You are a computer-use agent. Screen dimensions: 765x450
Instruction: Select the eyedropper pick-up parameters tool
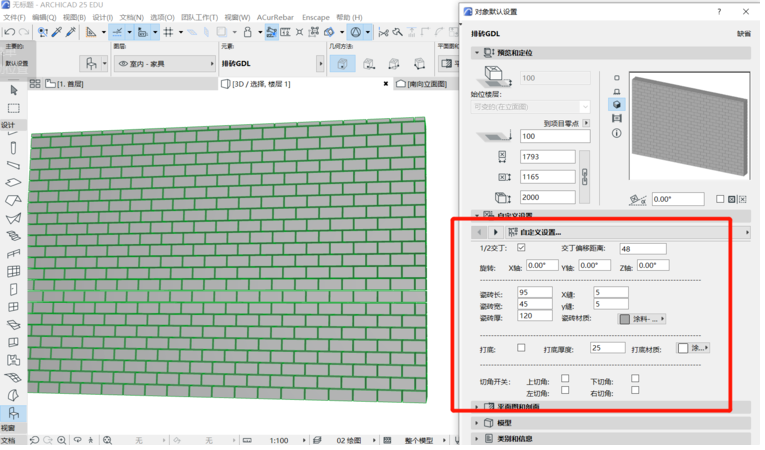(x=57, y=32)
